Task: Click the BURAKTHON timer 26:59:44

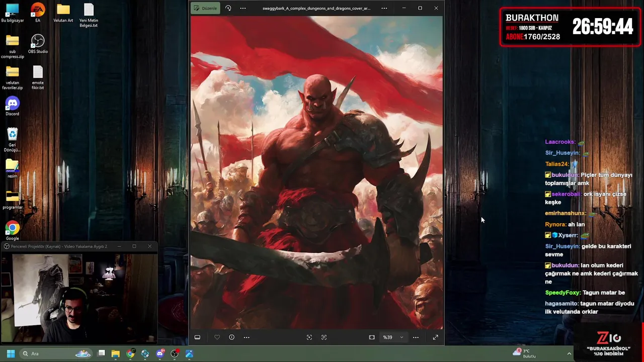Action: click(x=602, y=27)
